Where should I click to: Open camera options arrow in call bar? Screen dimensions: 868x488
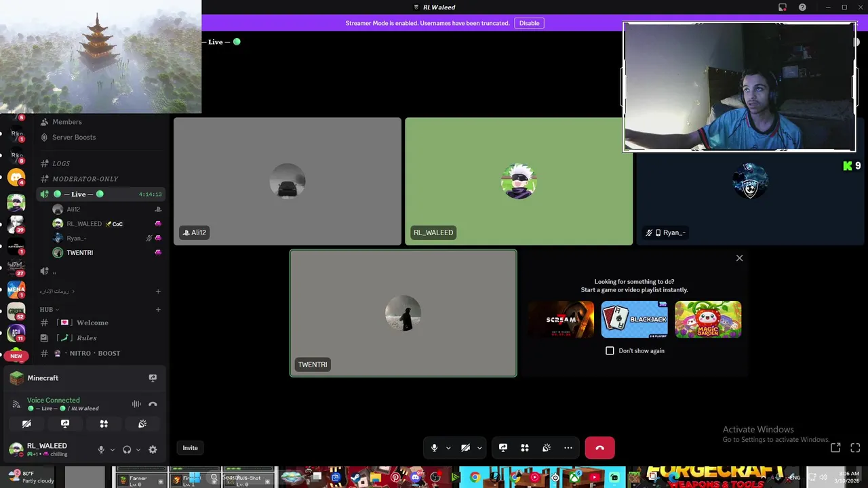479,448
